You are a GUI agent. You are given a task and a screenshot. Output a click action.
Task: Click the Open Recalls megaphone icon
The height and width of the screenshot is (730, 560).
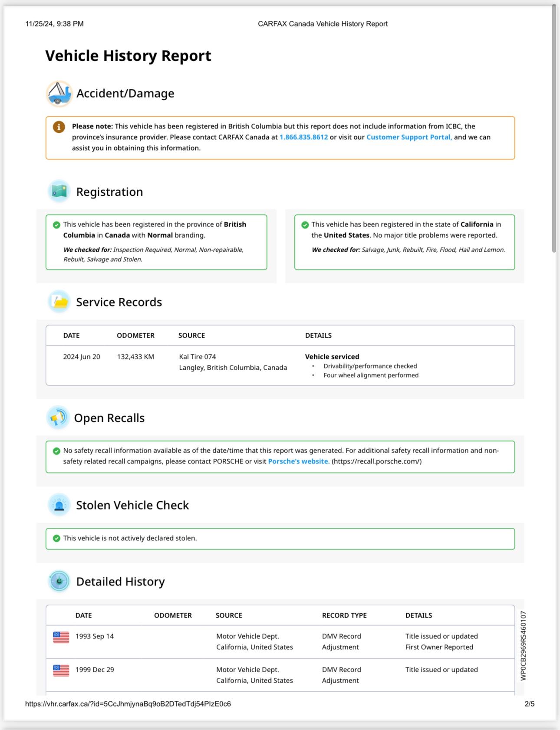click(58, 418)
